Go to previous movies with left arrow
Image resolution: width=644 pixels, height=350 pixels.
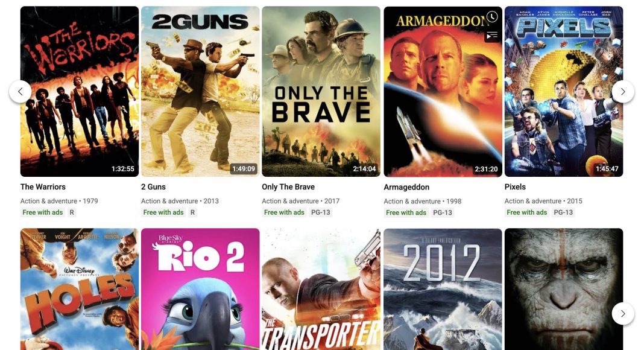click(x=20, y=92)
